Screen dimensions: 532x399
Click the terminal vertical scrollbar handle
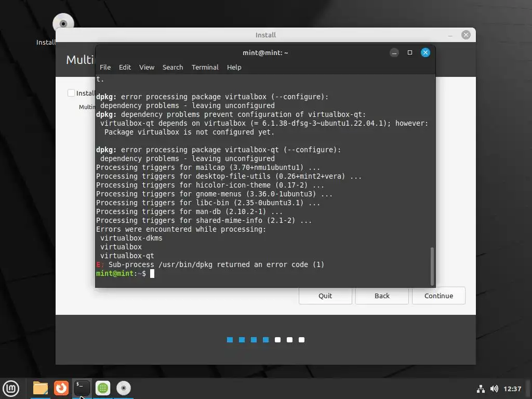pyautogui.click(x=432, y=267)
